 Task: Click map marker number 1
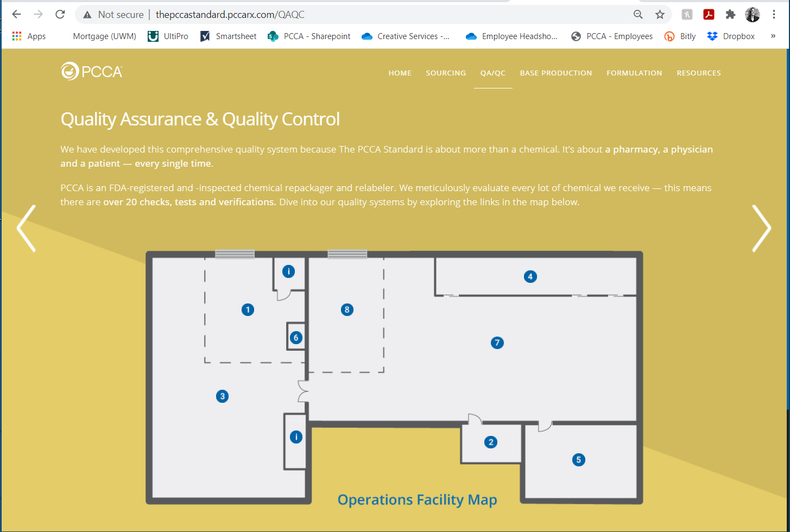[x=248, y=310]
